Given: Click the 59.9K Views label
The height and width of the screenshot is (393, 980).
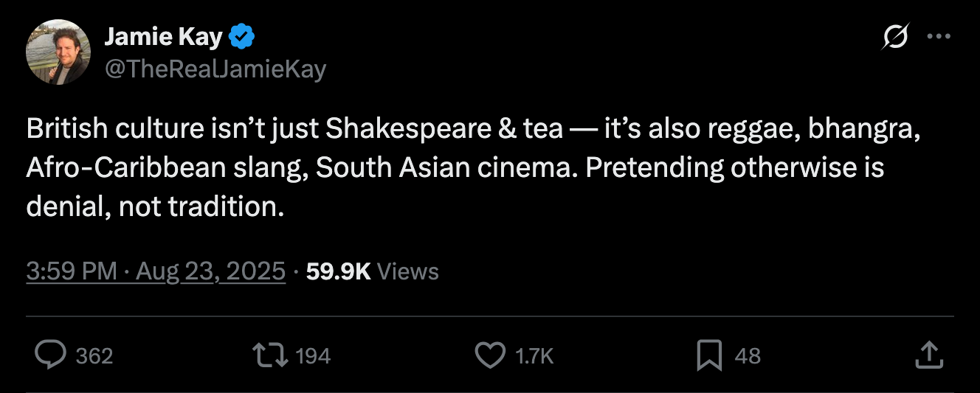Looking at the screenshot, I should 373,271.
